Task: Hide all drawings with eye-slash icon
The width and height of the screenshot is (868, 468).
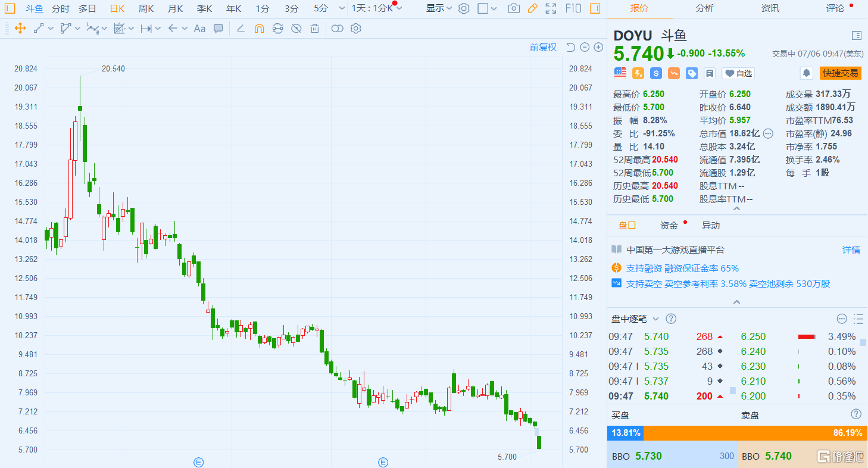Action: click(296, 28)
